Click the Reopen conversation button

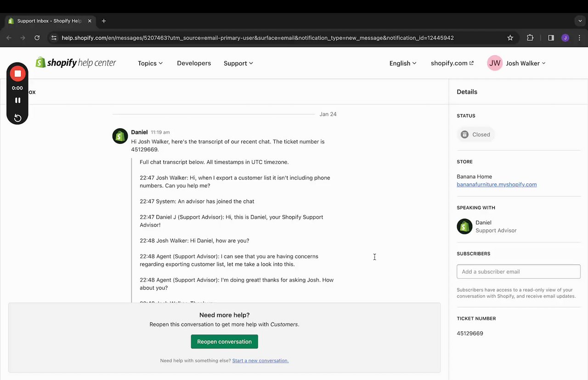pos(224,341)
